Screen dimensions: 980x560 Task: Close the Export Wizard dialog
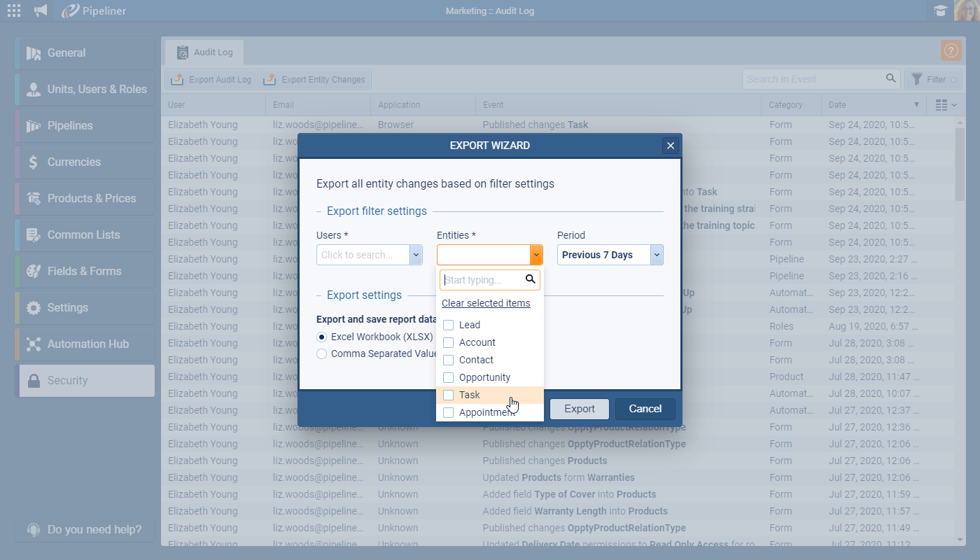coord(671,146)
